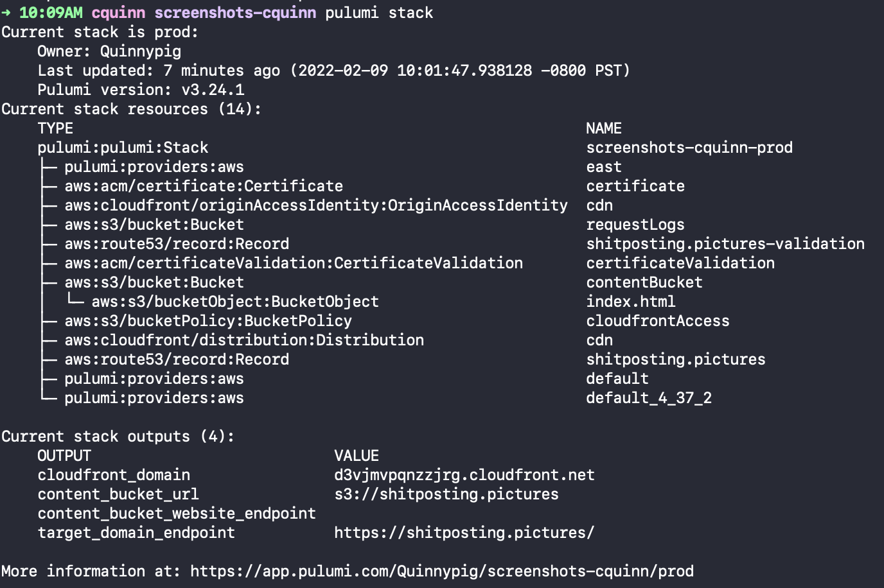Image resolution: width=884 pixels, height=588 pixels.
Task: Click the s3://shitposting.pictures bucket URL
Action: pyautogui.click(x=446, y=494)
